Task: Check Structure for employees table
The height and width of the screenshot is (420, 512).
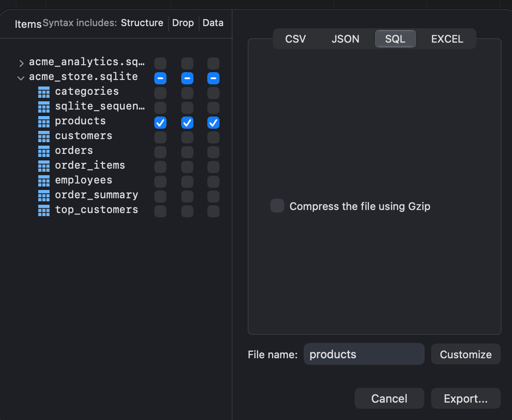Action: [160, 182]
